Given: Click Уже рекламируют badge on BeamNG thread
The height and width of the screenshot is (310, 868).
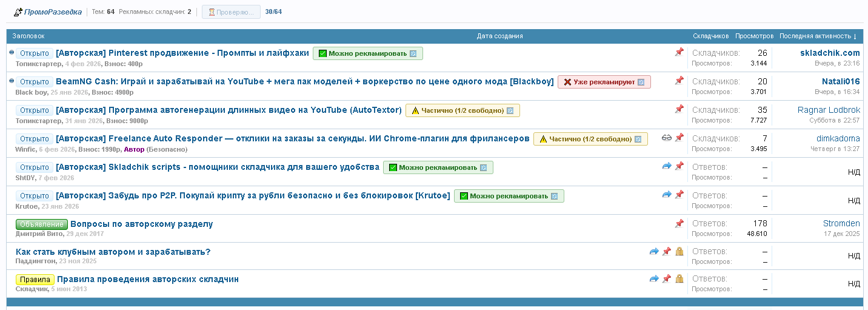Looking at the screenshot, I should click(604, 82).
